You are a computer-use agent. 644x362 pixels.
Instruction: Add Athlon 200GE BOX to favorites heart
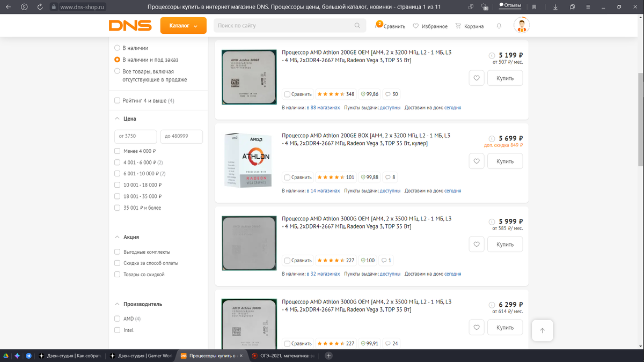pyautogui.click(x=477, y=161)
